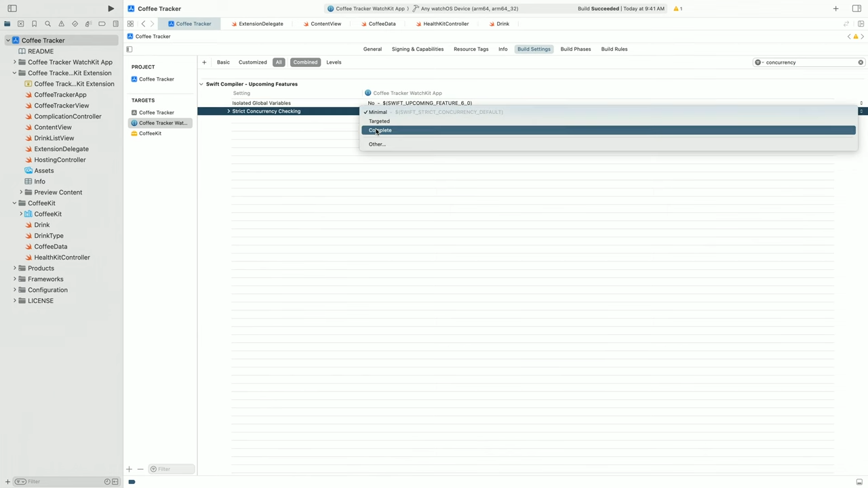Collapse Swift Compiler - Upcoming Features section
868x488 pixels.
(x=201, y=84)
